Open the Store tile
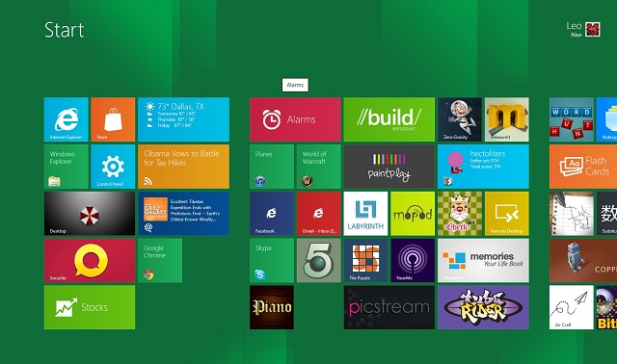The width and height of the screenshot is (617, 364). 113,119
